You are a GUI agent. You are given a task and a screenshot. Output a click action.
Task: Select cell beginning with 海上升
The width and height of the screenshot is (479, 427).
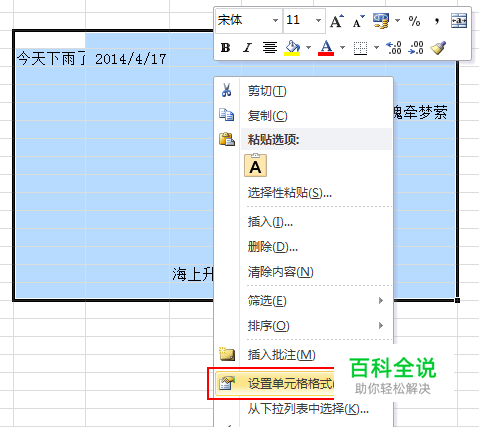193,274
